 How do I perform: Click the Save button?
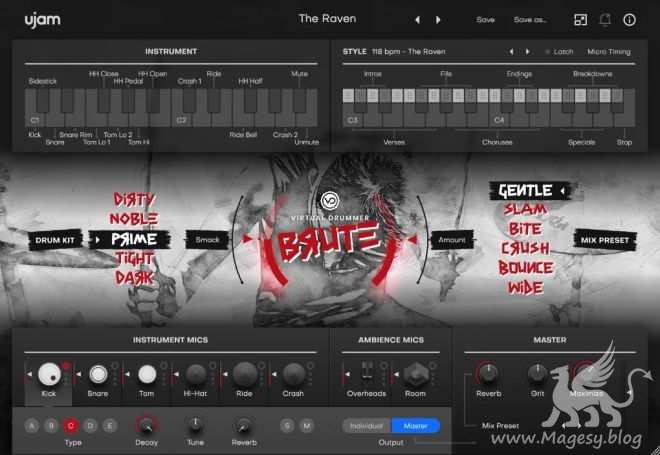pos(485,20)
